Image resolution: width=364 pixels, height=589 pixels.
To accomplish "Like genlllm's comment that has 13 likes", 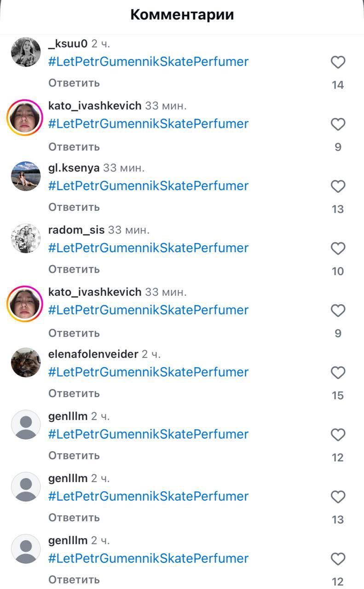I will click(338, 497).
